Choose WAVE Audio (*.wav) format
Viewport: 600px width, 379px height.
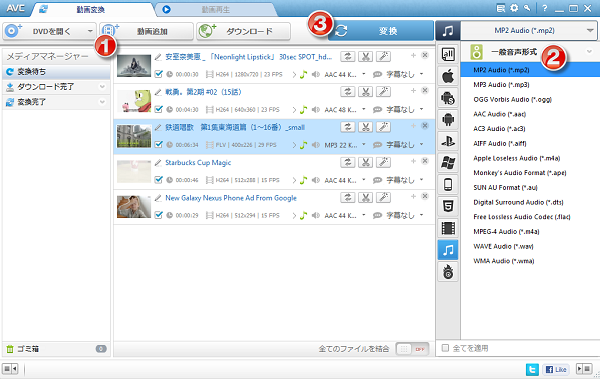[503, 246]
